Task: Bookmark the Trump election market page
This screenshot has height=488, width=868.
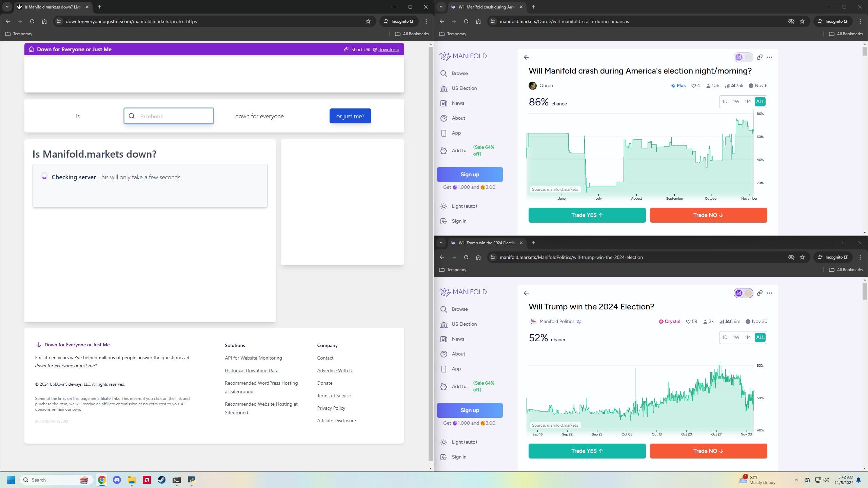Action: point(802,257)
